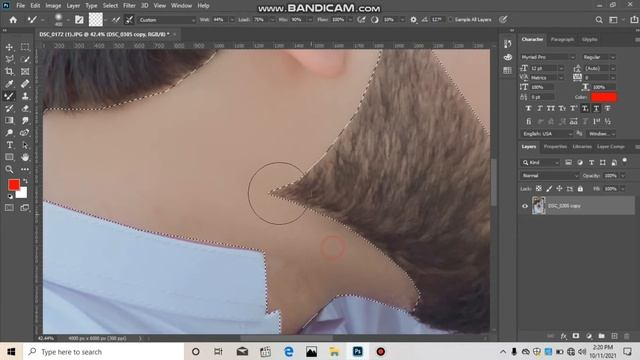Select the Zoom tool

click(x=9, y=169)
